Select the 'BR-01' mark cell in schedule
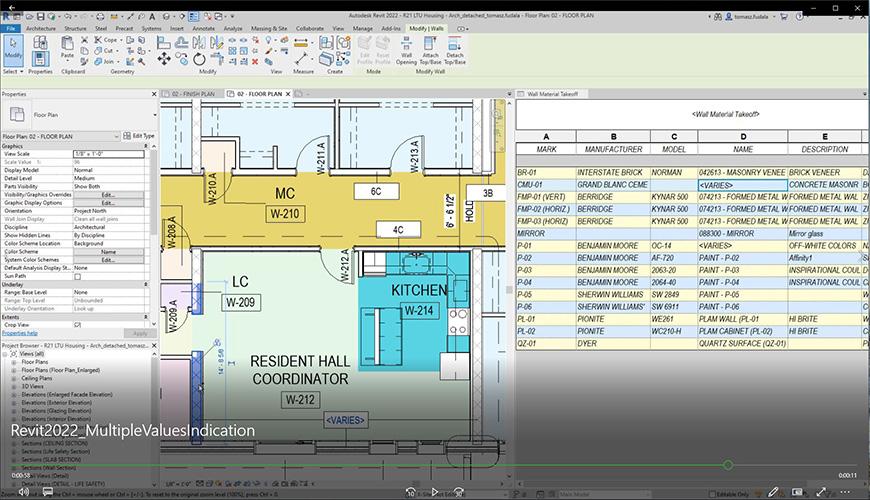The height and width of the screenshot is (500, 870). [x=545, y=173]
